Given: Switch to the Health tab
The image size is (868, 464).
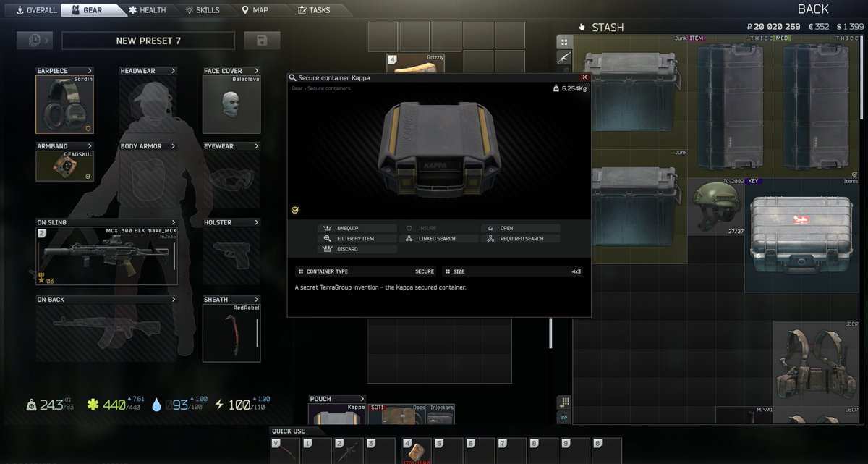Looking at the screenshot, I should [x=147, y=10].
